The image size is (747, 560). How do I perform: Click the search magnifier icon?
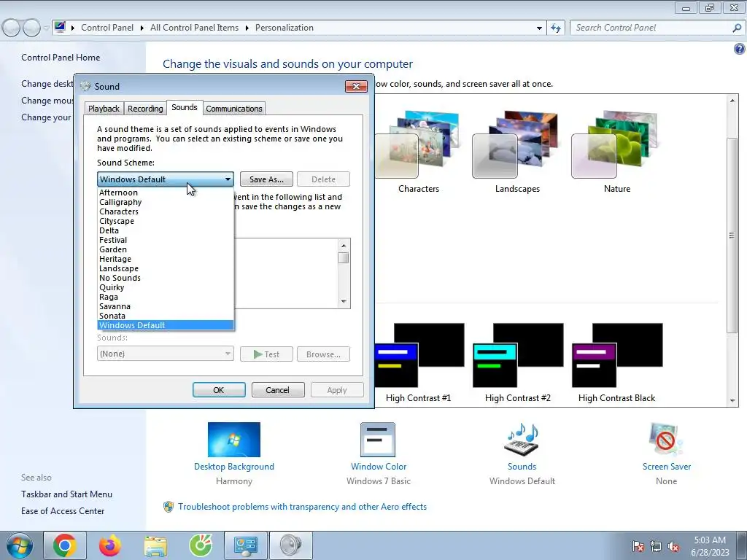pos(737,28)
